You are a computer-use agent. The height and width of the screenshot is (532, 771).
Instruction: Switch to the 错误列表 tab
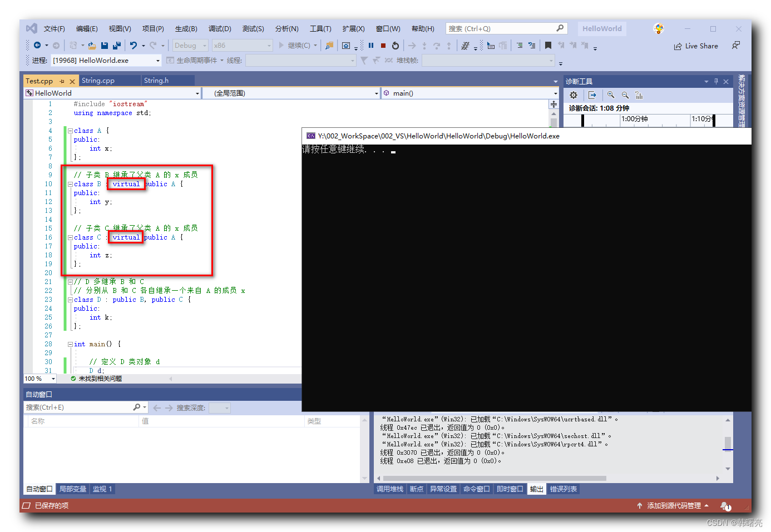point(564,489)
